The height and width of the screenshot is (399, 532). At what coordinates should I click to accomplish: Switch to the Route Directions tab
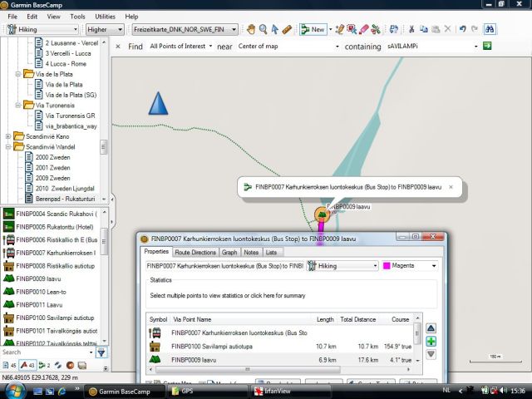[x=195, y=252]
